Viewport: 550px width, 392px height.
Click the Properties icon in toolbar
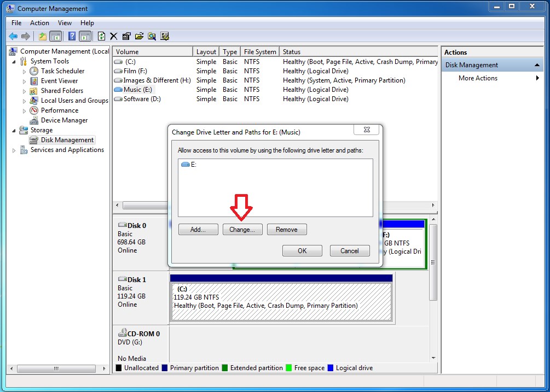(126, 36)
